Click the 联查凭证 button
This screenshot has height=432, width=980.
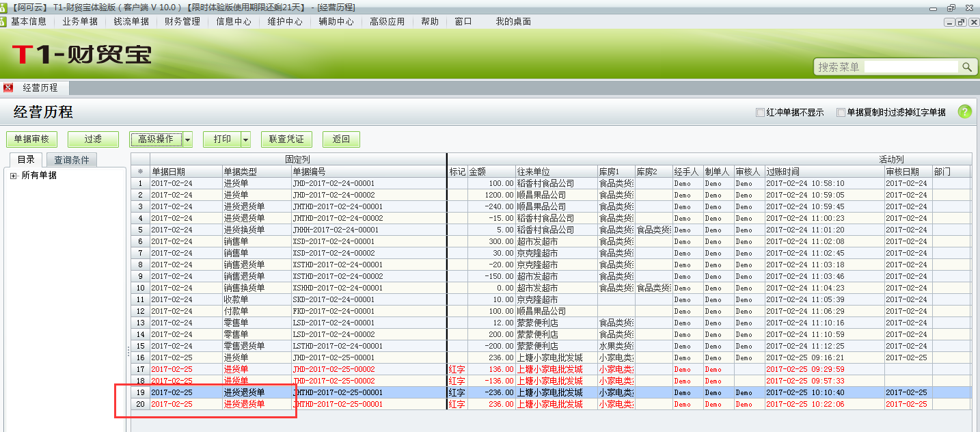pyautogui.click(x=286, y=139)
